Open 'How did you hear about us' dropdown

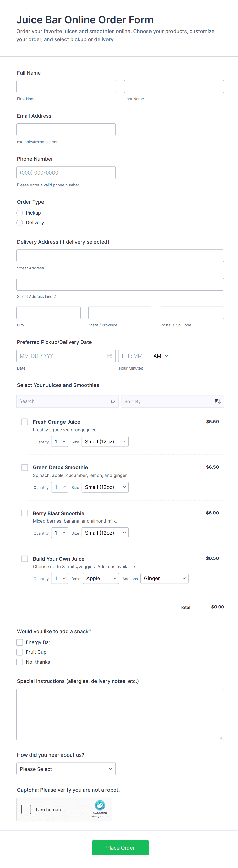coord(66,769)
